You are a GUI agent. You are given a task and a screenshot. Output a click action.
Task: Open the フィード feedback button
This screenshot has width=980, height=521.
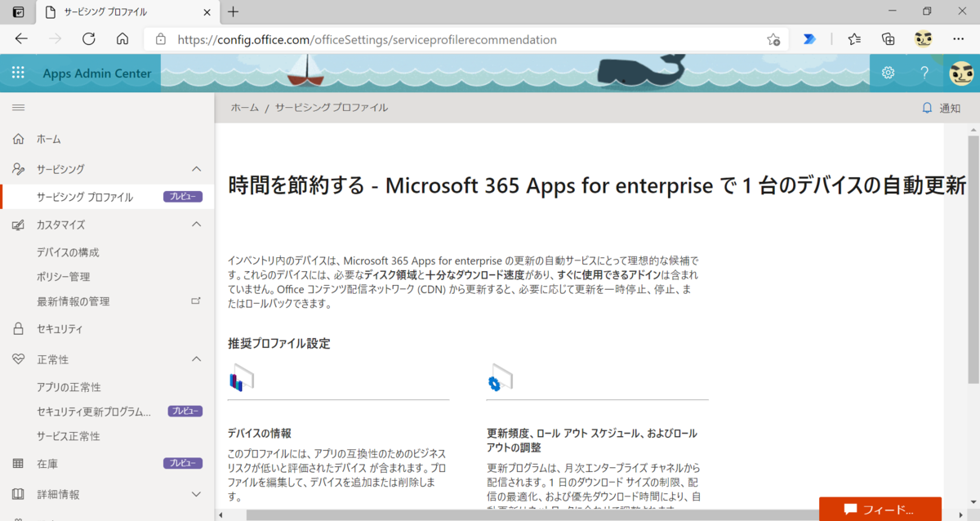pos(880,509)
